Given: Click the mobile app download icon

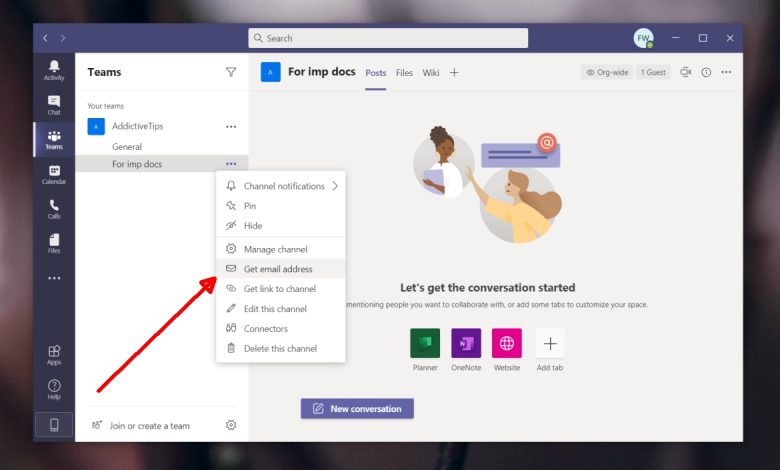Looking at the screenshot, I should (54, 424).
